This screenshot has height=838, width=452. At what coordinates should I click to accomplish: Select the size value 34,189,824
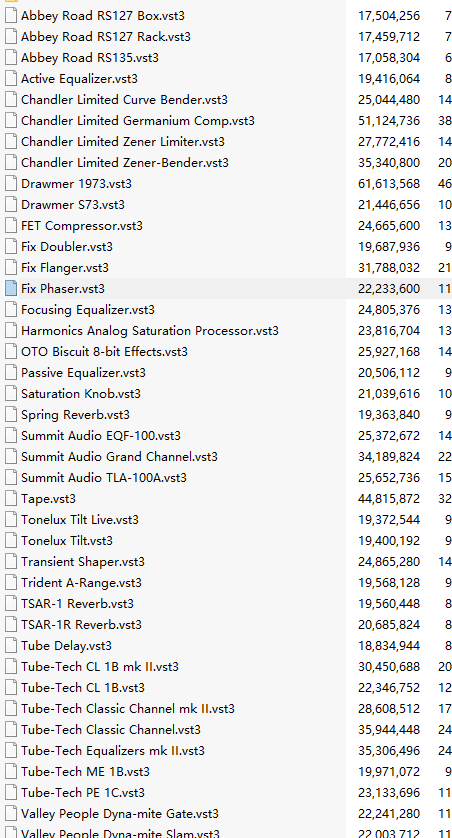(x=389, y=457)
